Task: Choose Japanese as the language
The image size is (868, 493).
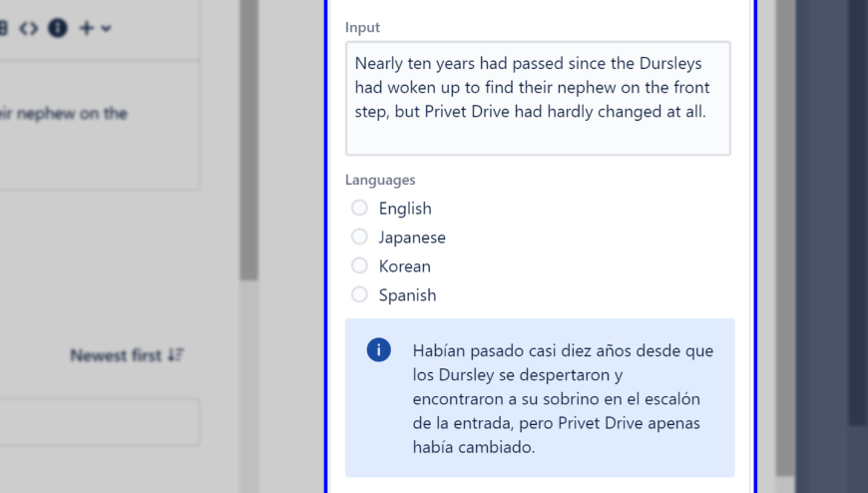Action: 359,237
